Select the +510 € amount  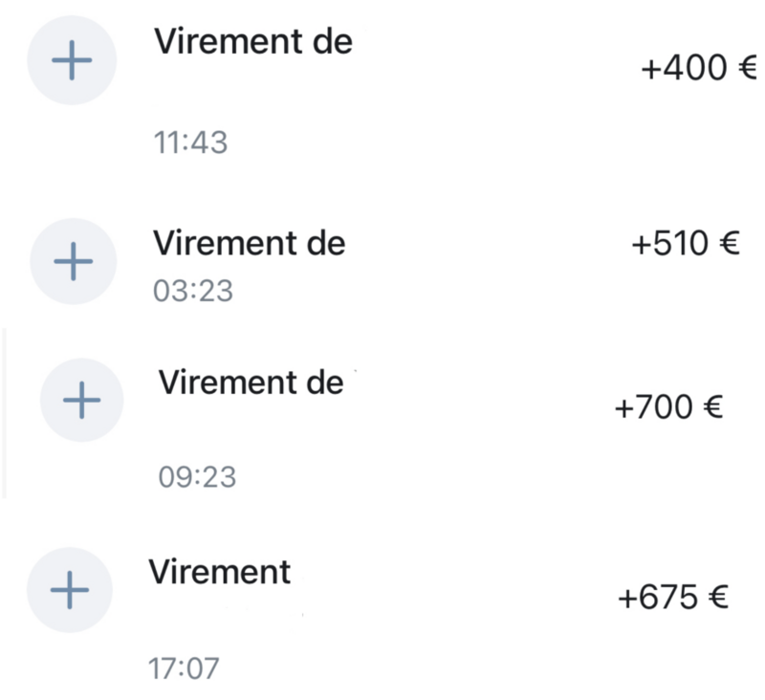coord(686,243)
